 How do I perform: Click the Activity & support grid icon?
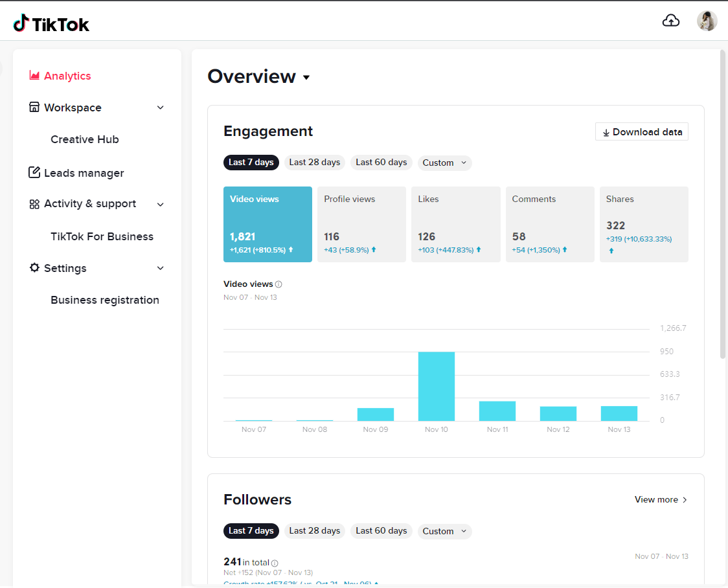pyautogui.click(x=34, y=204)
